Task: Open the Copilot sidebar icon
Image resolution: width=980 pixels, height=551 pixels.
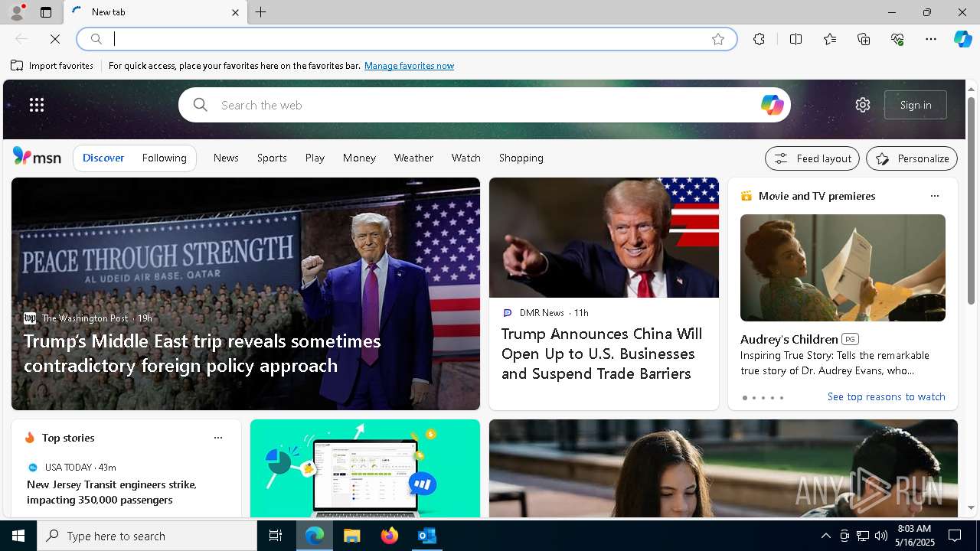Action: [962, 39]
